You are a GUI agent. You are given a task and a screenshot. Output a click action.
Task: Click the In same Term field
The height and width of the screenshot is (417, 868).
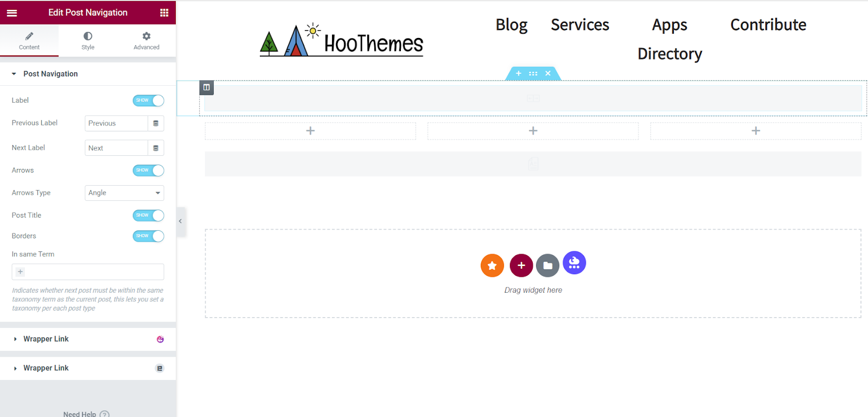point(88,272)
